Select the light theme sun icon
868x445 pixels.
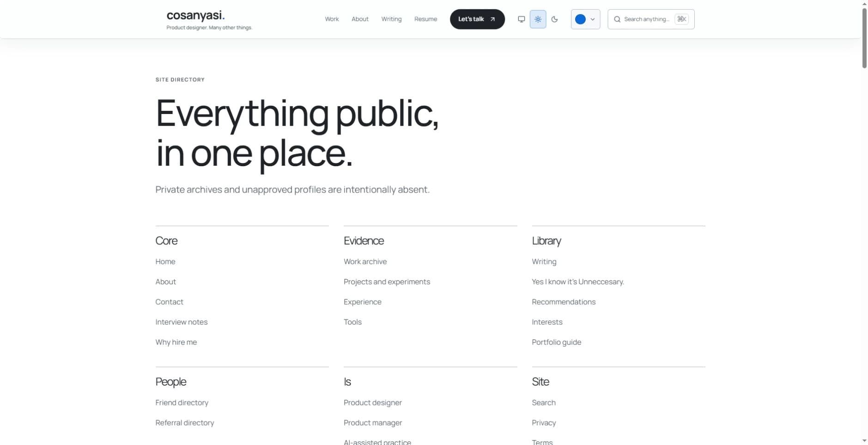538,19
